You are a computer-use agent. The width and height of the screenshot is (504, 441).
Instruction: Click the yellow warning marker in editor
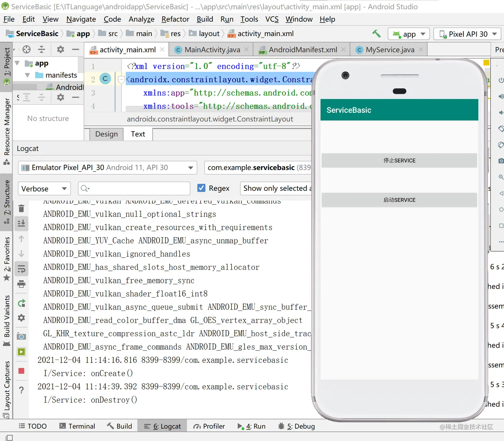(486, 62)
